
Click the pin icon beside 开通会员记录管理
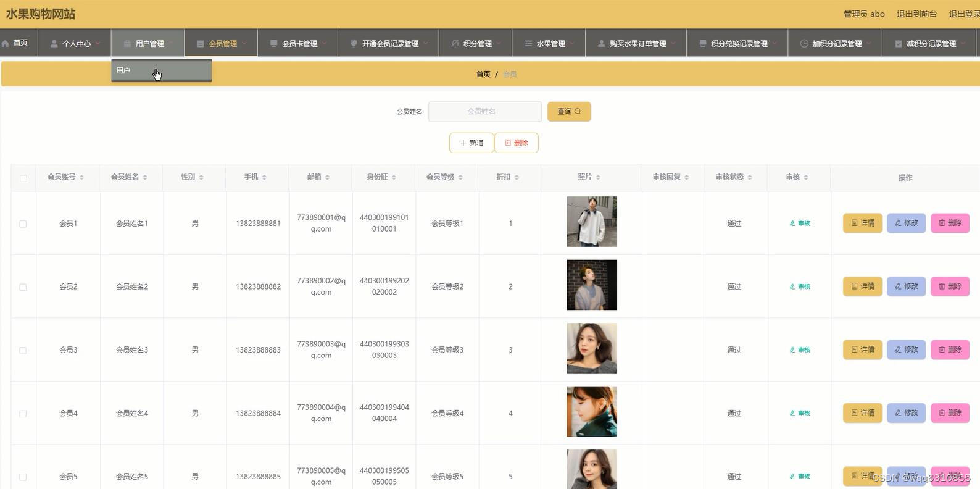coord(354,43)
